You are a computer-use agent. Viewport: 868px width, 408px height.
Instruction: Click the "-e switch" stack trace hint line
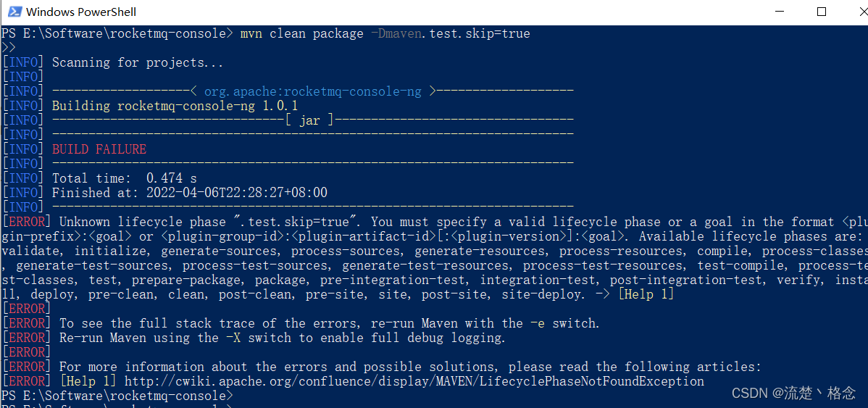coord(329,323)
